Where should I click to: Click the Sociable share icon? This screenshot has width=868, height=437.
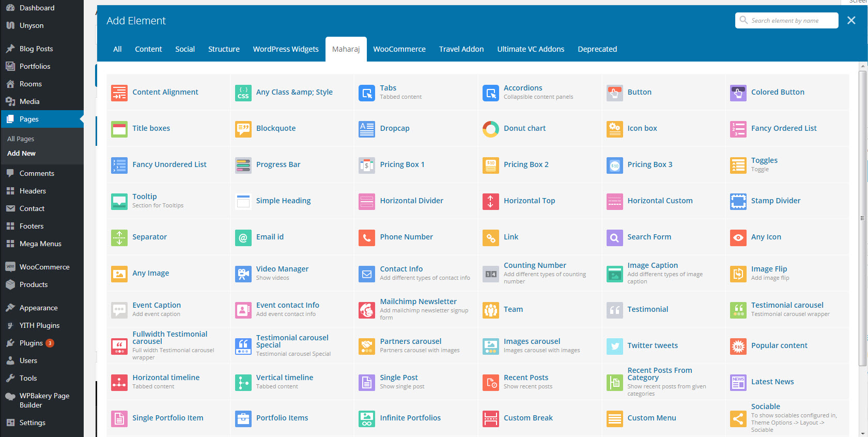(x=738, y=418)
